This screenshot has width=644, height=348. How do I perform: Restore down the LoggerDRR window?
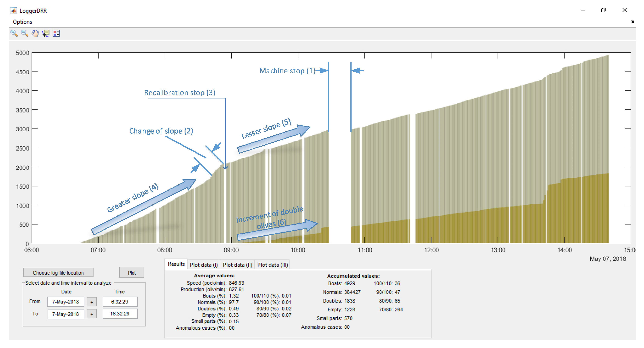603,10
